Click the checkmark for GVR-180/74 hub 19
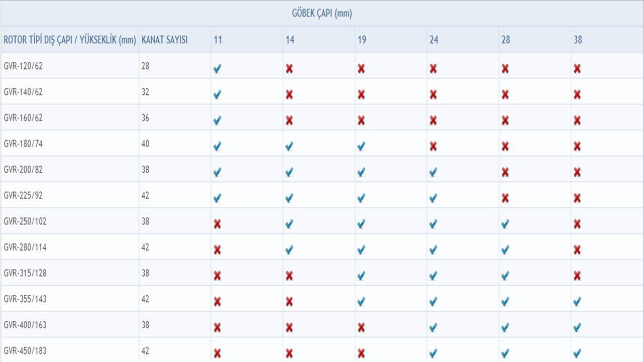This screenshot has width=644, height=362. coord(361,147)
